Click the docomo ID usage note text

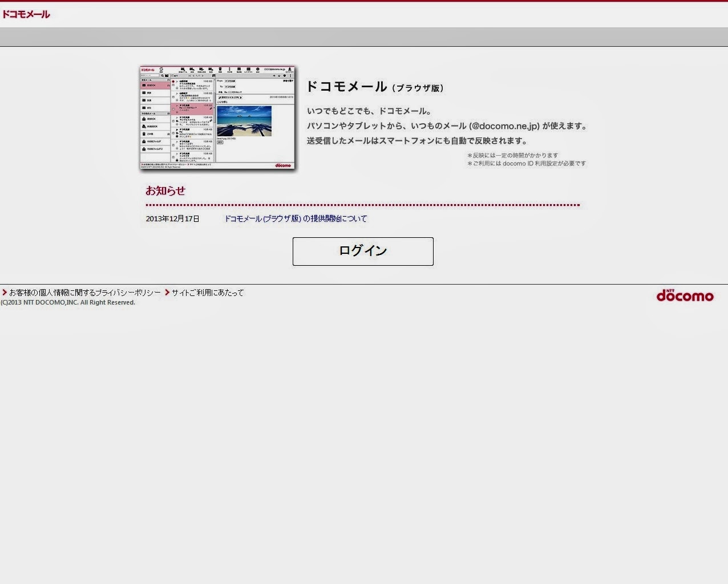(526, 163)
